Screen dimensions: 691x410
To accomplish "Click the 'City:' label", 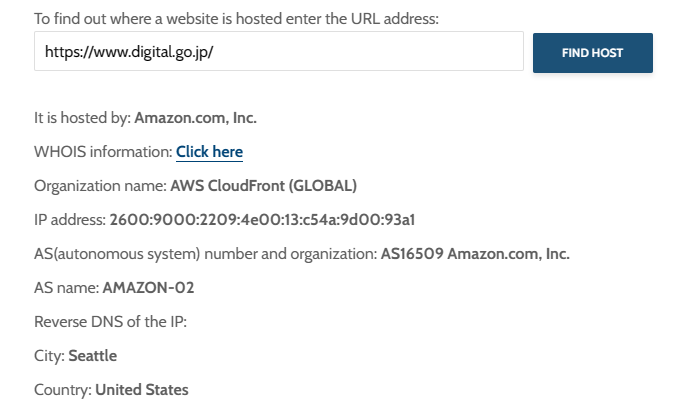I will click(x=49, y=356).
